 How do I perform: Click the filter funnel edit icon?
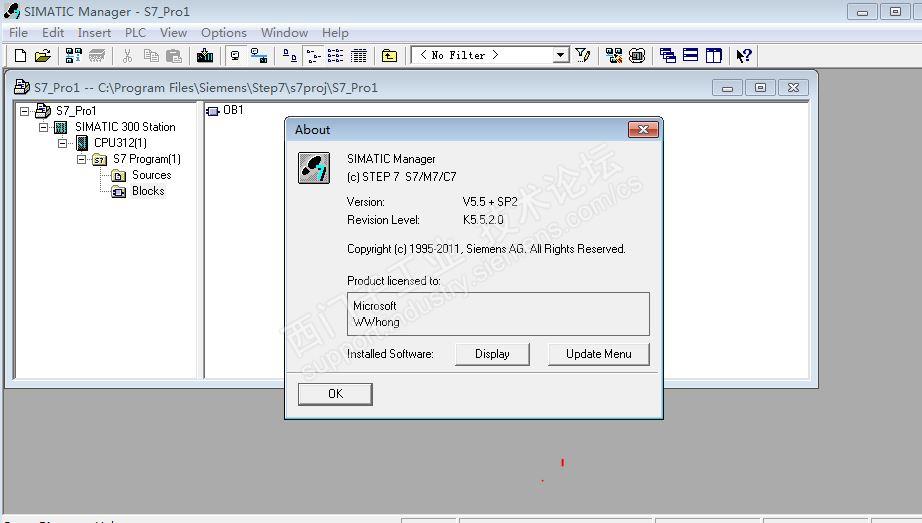[583, 55]
